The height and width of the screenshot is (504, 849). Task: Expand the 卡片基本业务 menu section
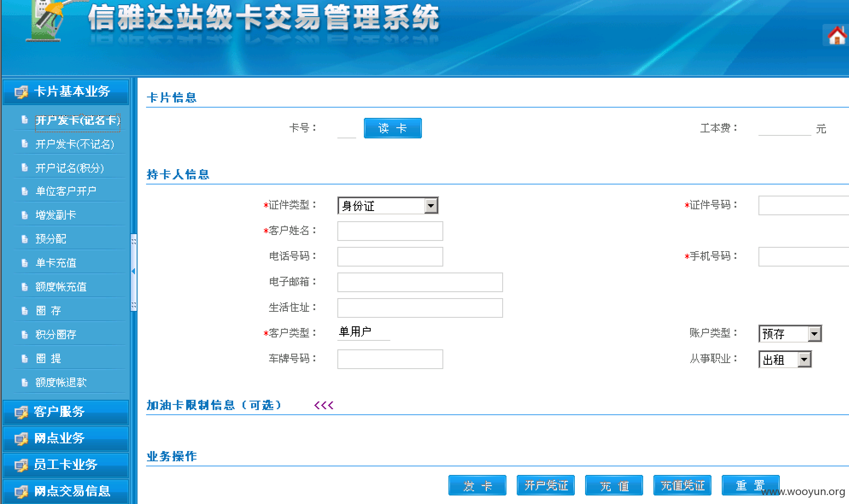(x=66, y=92)
